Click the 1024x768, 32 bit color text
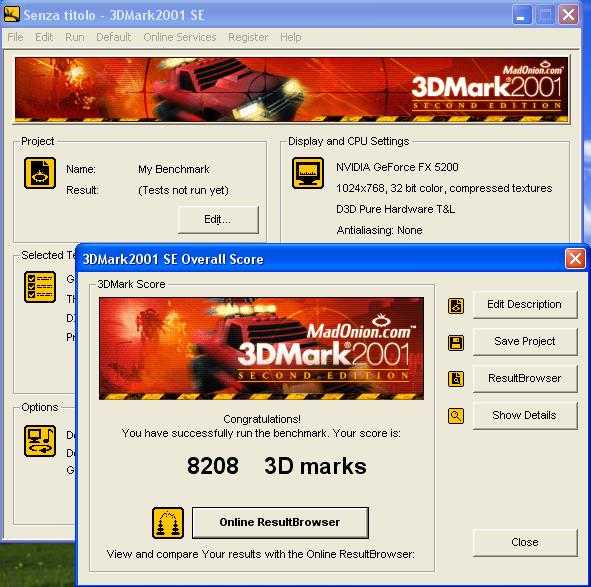Image resolution: width=591 pixels, height=587 pixels. (x=444, y=188)
